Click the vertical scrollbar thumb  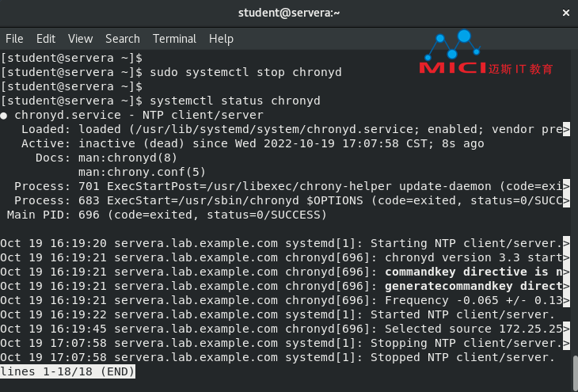tap(575, 373)
